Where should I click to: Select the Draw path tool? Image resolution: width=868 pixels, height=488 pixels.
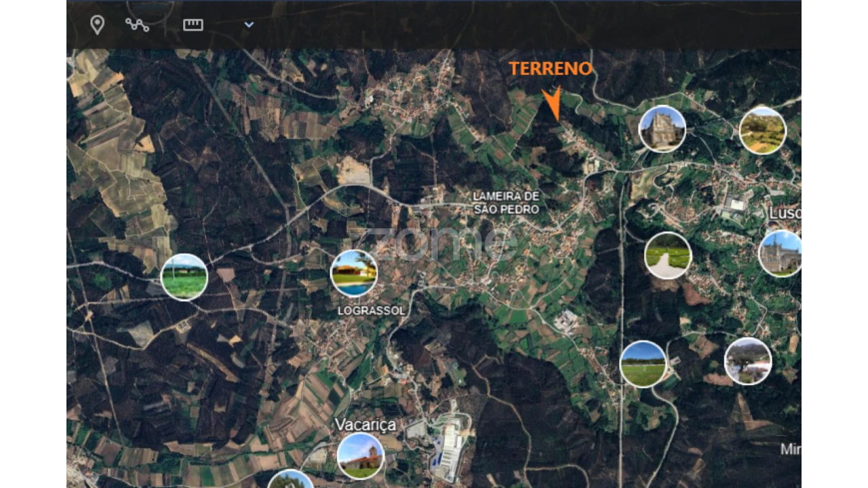click(137, 25)
